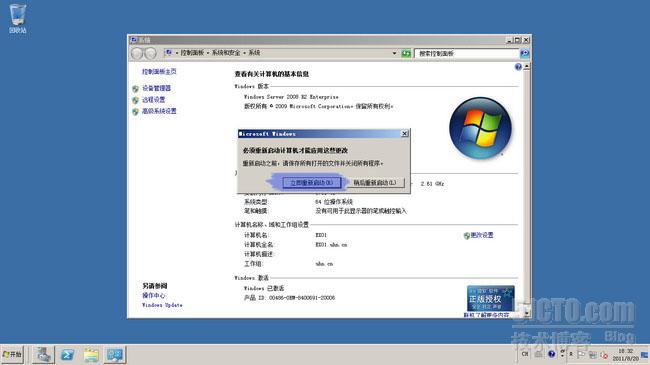Click the network status icon in tray

(x=593, y=355)
